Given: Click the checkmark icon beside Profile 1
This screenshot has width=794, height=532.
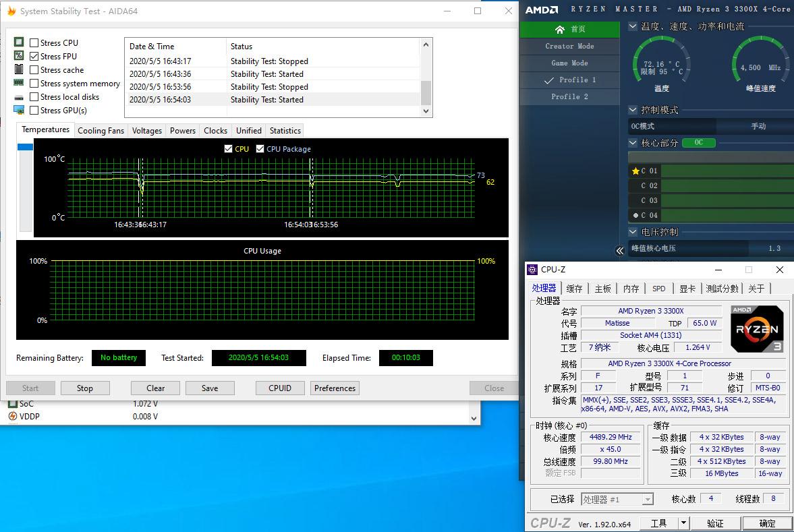Looking at the screenshot, I should 549,80.
